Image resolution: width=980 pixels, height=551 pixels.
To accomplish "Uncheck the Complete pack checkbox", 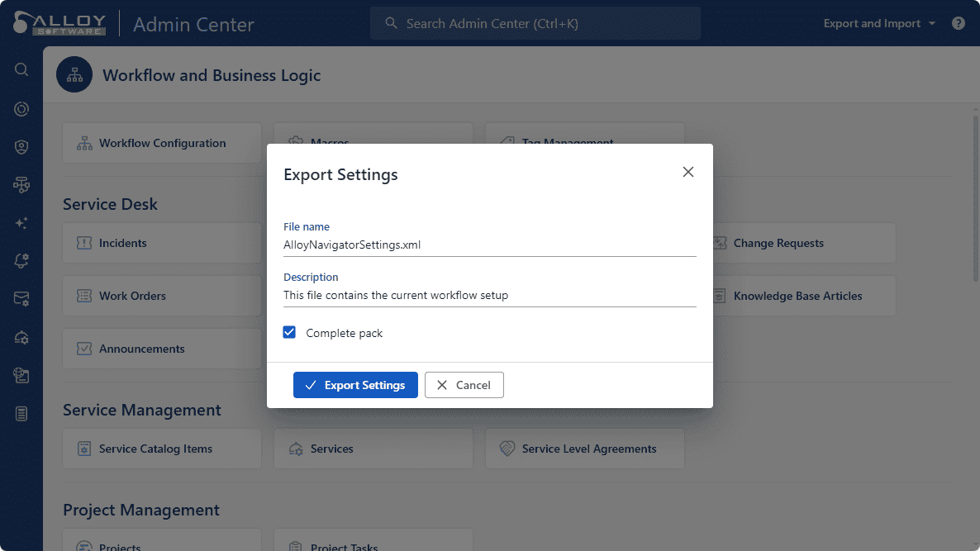I will [x=289, y=332].
